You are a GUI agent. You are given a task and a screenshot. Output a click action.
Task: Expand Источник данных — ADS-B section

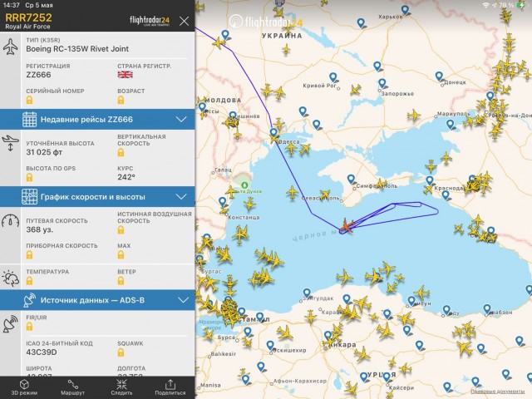point(97,300)
